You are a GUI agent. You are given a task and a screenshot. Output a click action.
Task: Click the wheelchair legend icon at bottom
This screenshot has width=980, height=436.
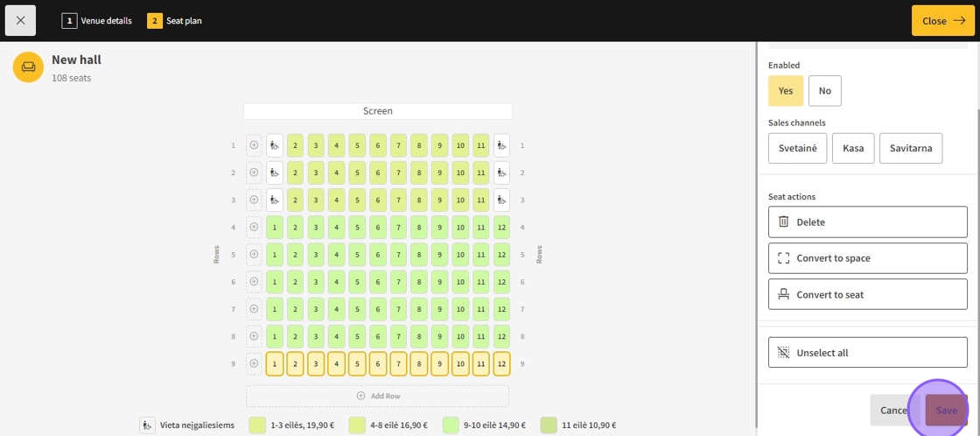[x=148, y=425]
